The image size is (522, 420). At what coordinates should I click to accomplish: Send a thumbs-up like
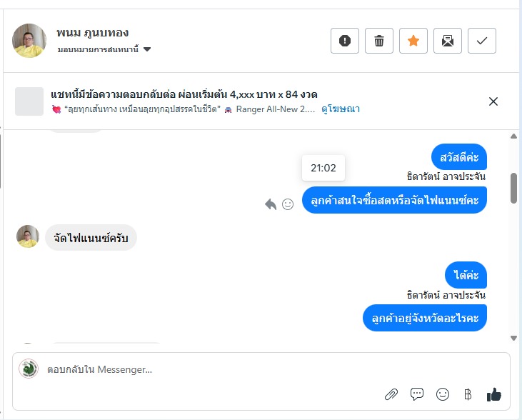(x=494, y=394)
